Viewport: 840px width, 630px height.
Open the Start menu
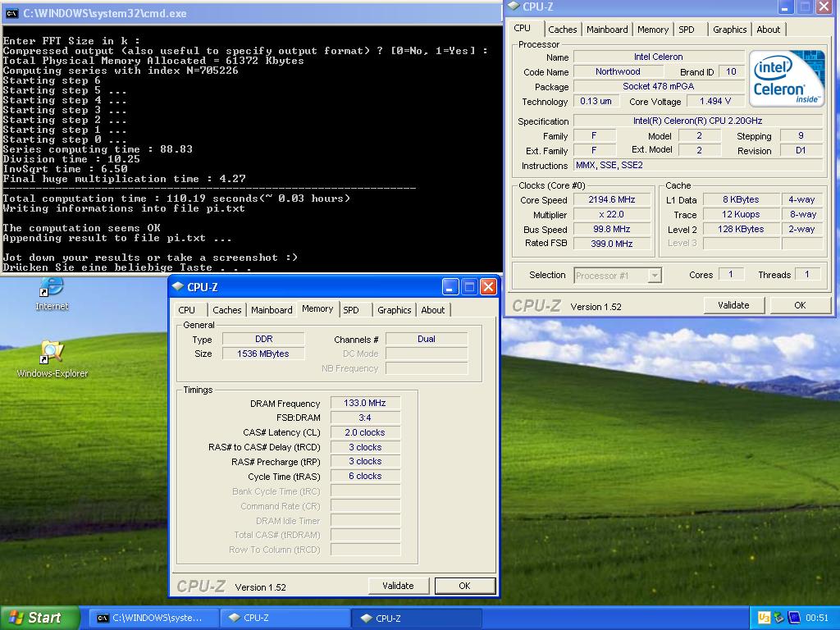click(39, 618)
